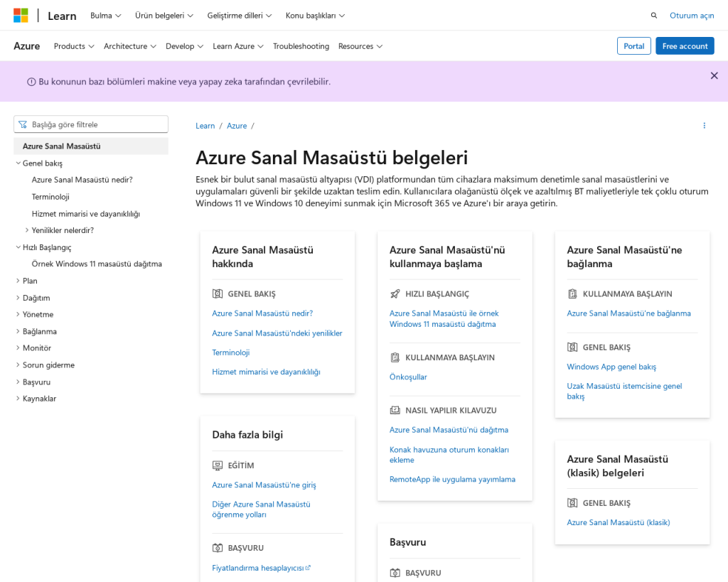The height and width of the screenshot is (582, 728).
Task: Open Azure Sanal Masaüstü (klasik) link
Action: pyautogui.click(x=619, y=522)
